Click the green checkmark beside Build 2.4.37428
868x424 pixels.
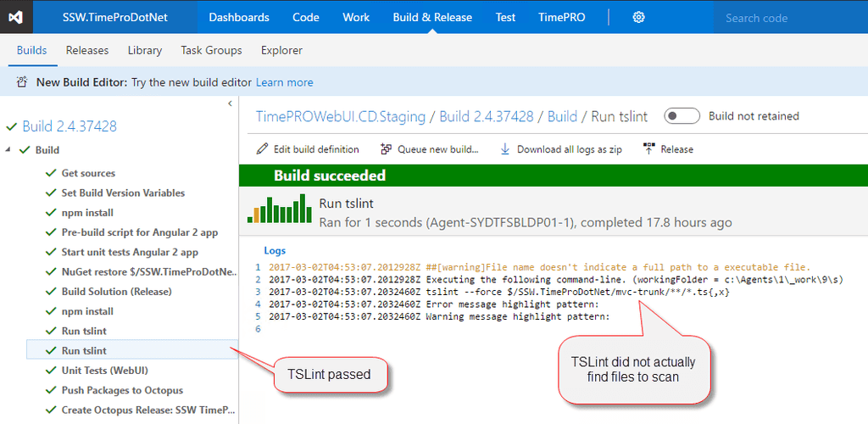coord(11,126)
